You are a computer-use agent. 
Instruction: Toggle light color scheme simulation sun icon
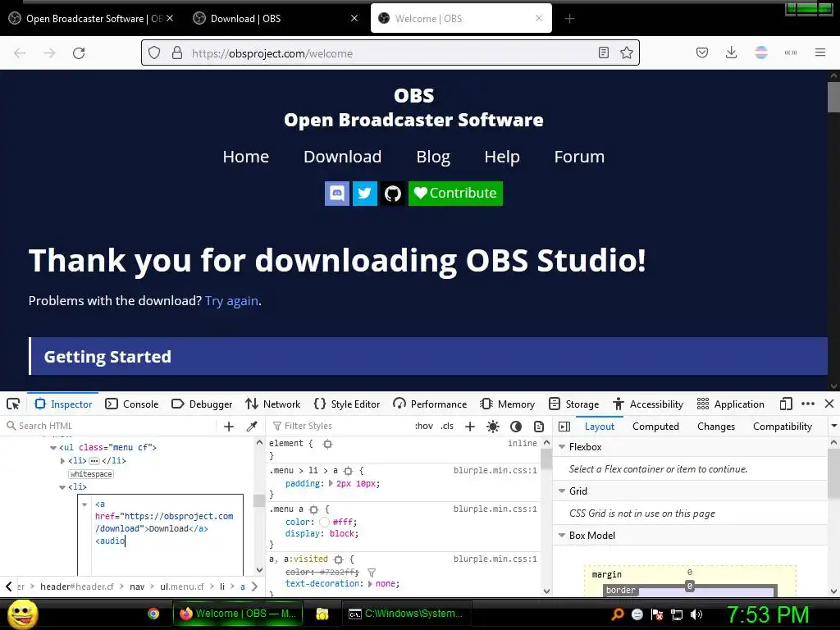coord(493,426)
